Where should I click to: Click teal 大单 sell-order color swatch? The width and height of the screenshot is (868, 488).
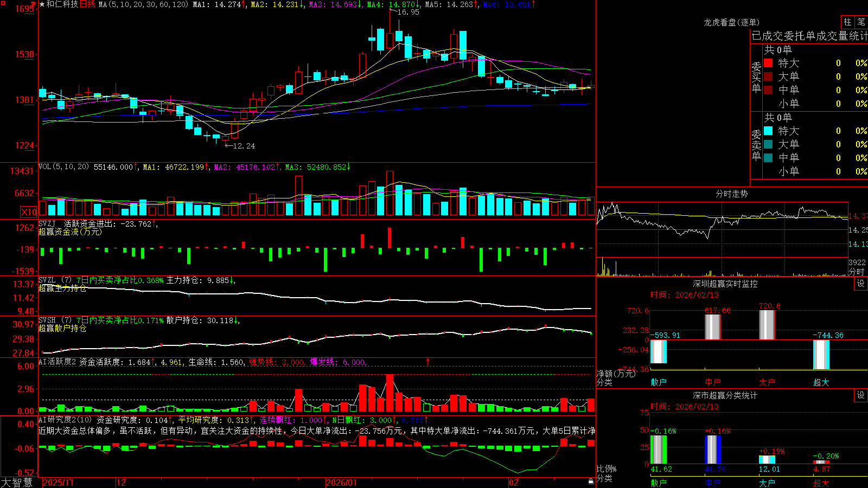tap(768, 144)
